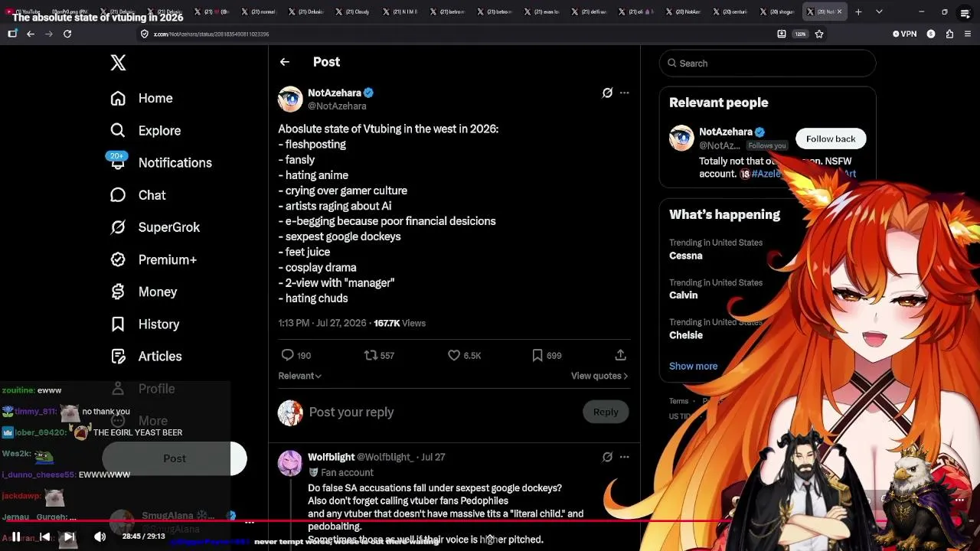Click the red video progress bar
Viewport: 980px width, 551px height.
(490, 522)
